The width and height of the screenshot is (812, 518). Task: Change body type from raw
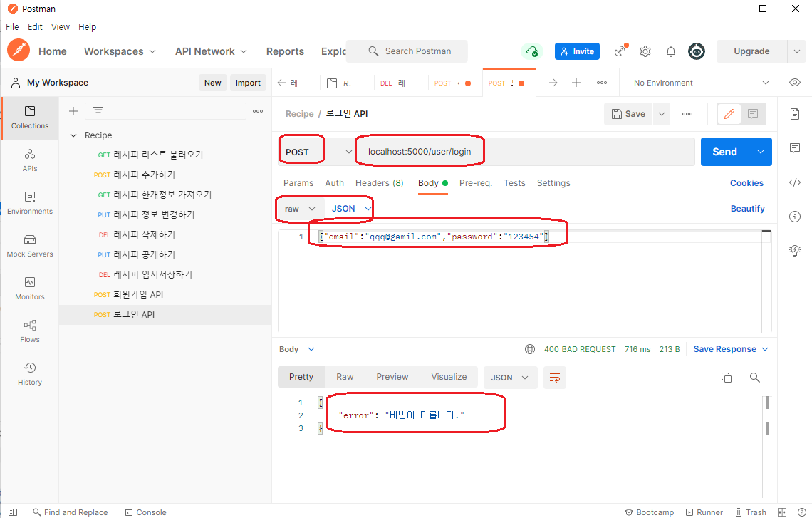pos(301,209)
